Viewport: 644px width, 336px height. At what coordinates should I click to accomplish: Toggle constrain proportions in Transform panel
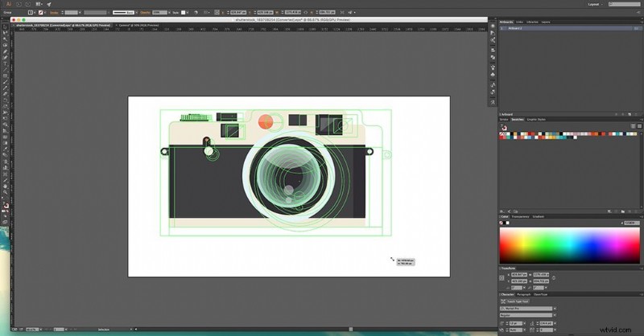click(554, 278)
